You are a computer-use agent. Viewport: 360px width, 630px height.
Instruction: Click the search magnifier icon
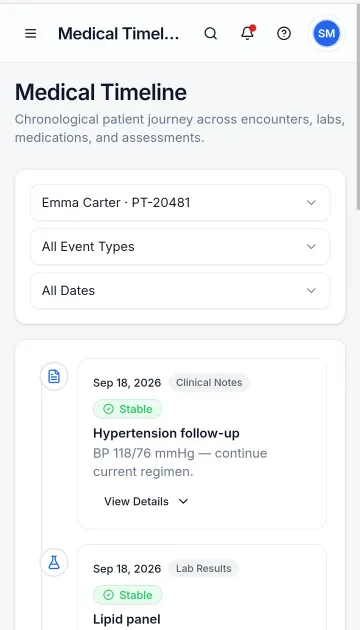pos(211,33)
